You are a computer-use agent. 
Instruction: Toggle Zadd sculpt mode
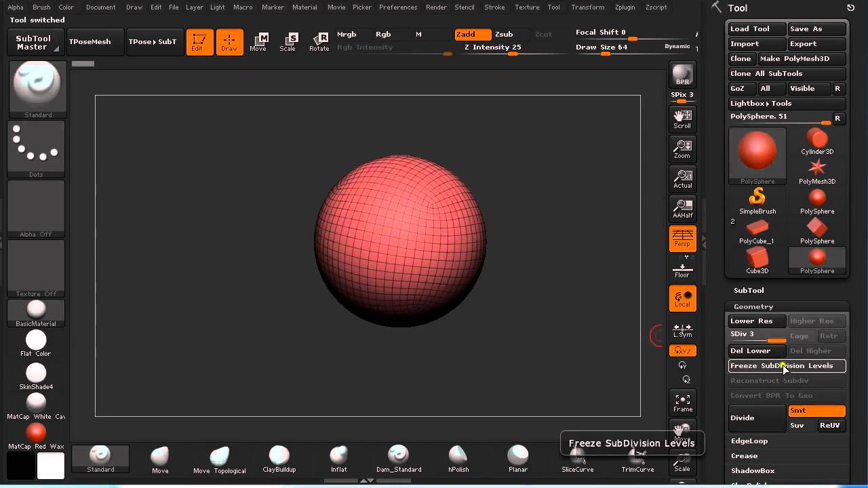(473, 34)
